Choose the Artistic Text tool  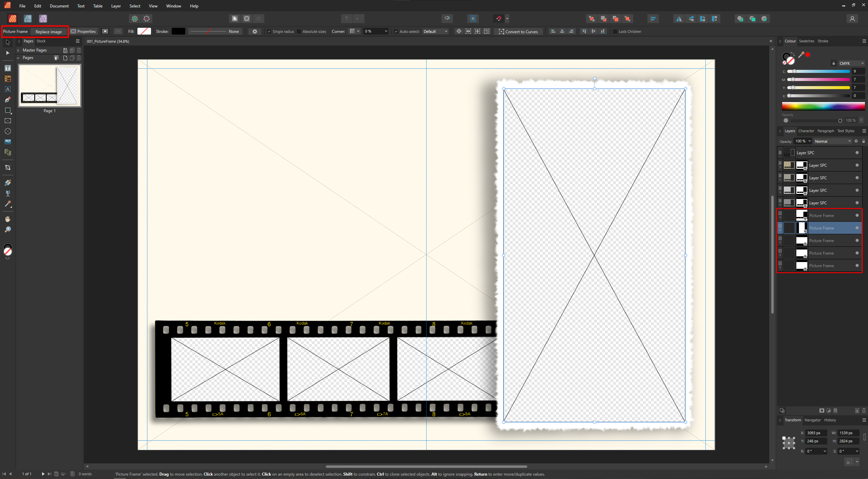click(7, 89)
